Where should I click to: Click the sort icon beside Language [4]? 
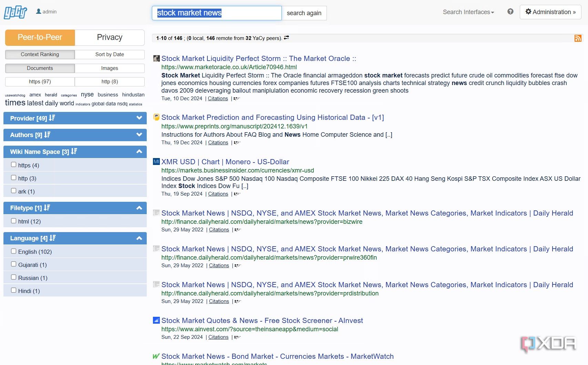click(x=53, y=238)
